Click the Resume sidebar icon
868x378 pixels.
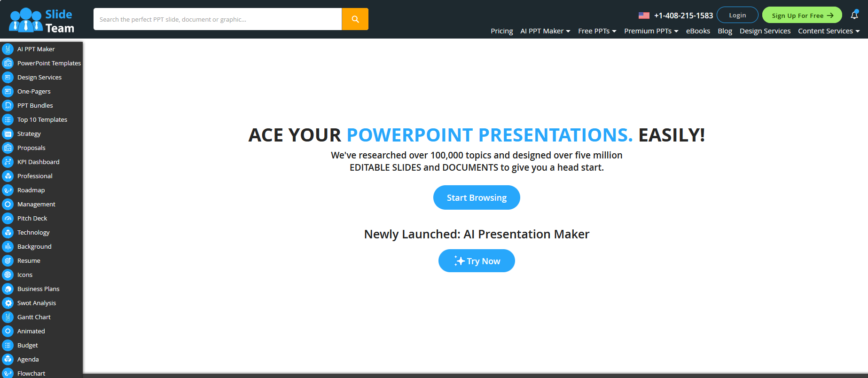8,260
